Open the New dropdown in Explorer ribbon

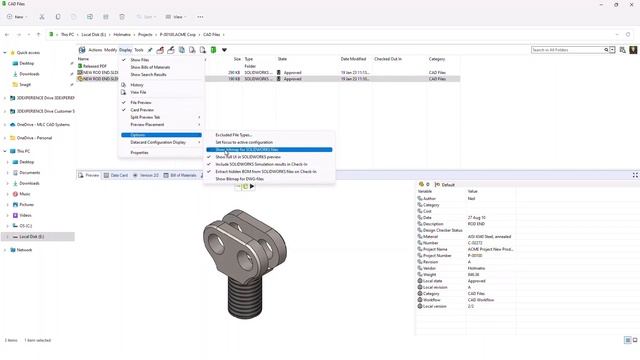[x=17, y=17]
